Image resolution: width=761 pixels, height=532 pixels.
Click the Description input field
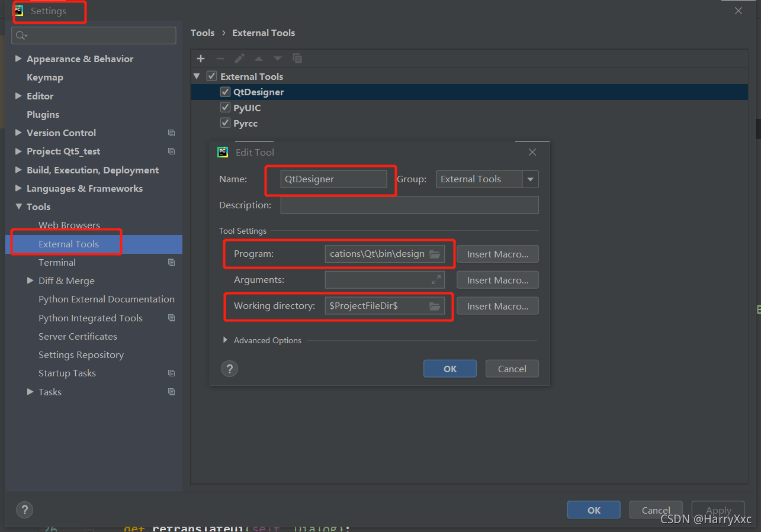(410, 205)
